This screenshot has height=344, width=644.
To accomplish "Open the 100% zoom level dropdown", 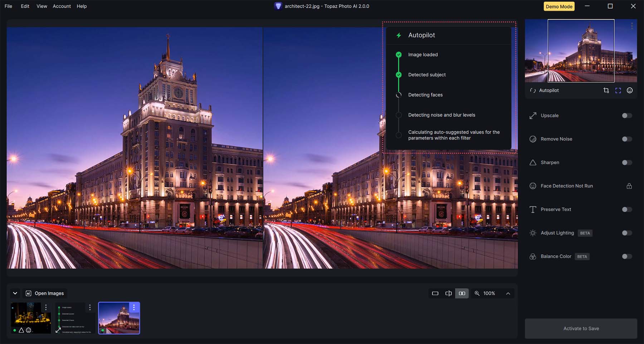I will coord(489,293).
